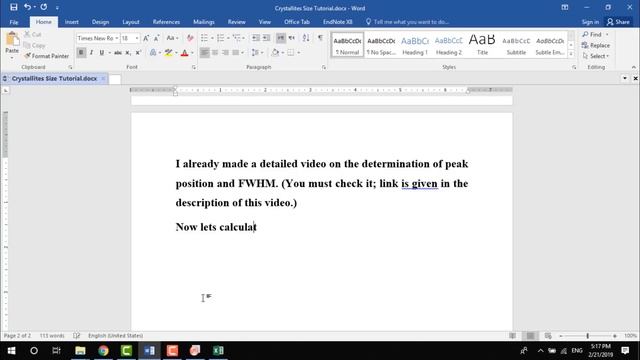Apply the Heading 1 style

415,45
